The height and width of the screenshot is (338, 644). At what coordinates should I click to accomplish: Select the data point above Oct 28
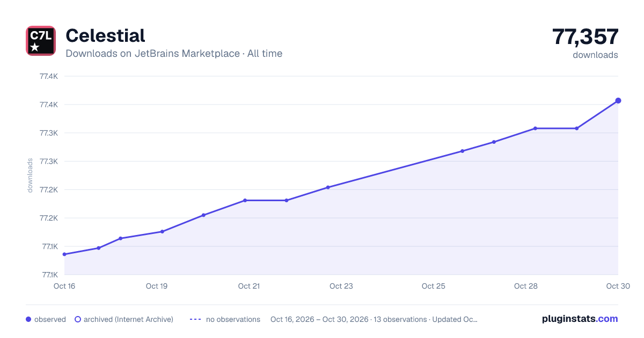[x=535, y=128]
